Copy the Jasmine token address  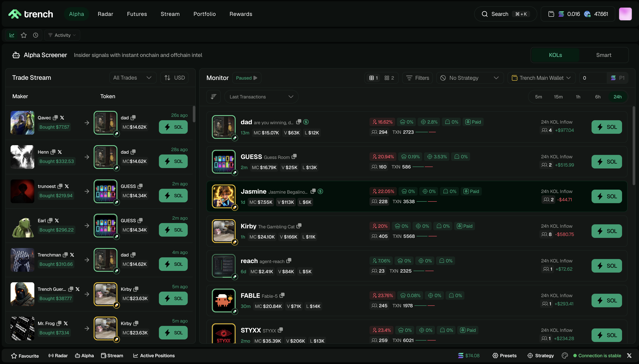[x=313, y=191]
